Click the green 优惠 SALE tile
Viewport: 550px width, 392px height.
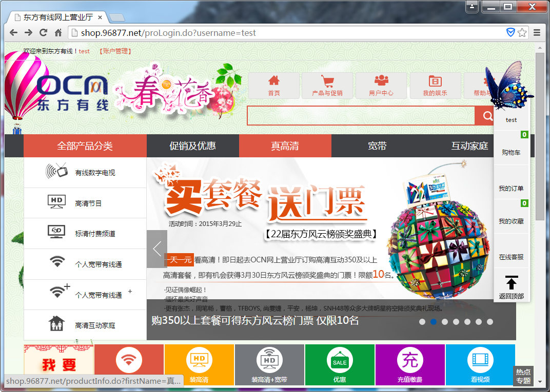click(340, 365)
